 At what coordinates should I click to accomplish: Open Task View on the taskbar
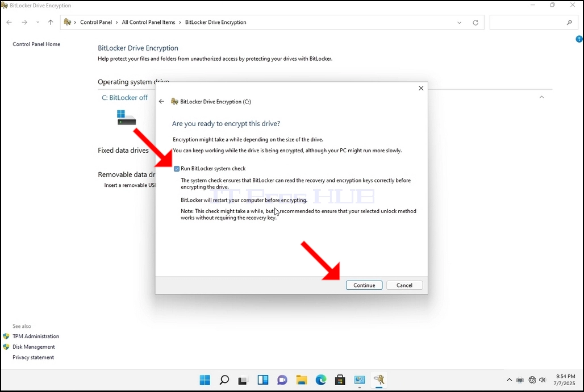(243, 380)
